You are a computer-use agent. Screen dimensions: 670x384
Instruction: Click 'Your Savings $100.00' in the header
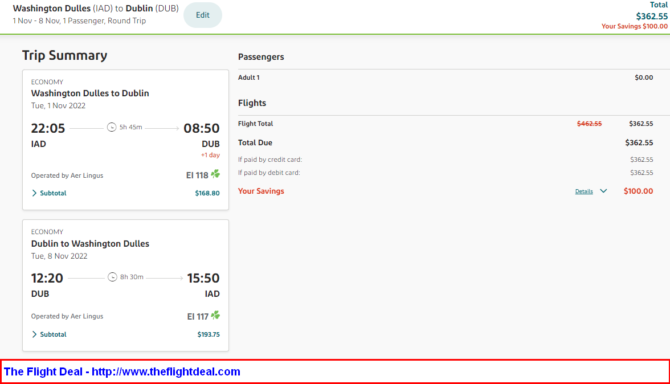[x=635, y=26]
